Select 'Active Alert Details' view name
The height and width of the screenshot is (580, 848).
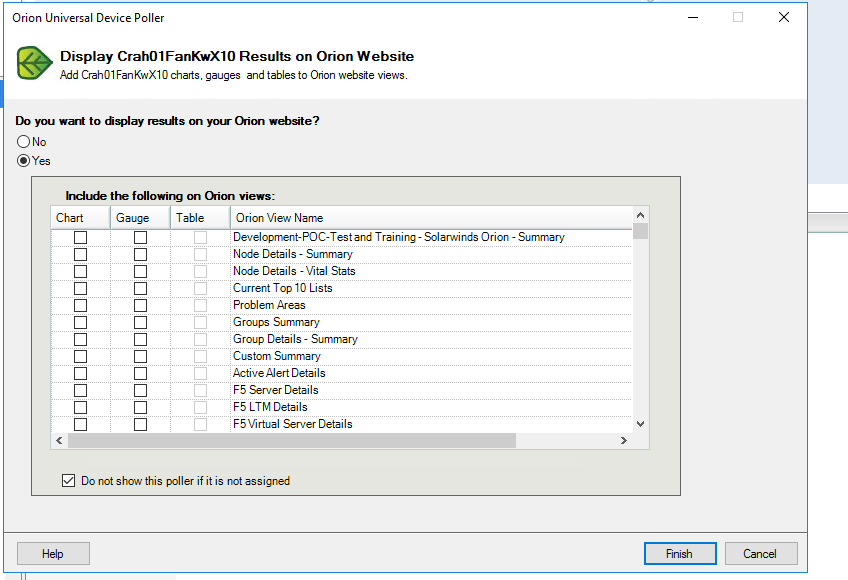(x=279, y=373)
